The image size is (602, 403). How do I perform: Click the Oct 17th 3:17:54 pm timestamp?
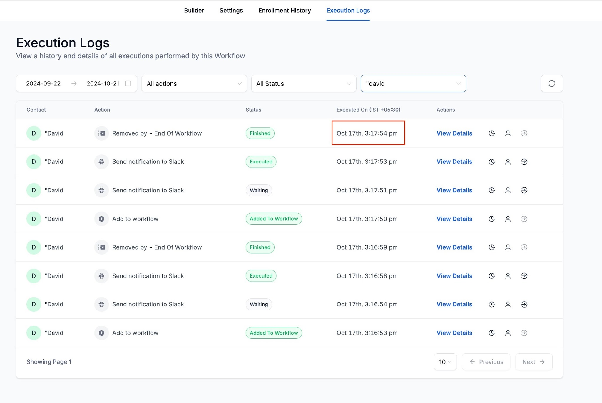point(367,133)
